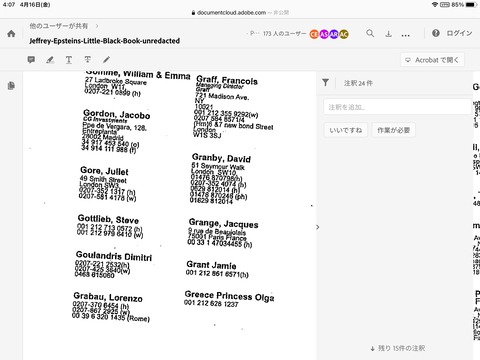The width and height of the screenshot is (480, 360).
Task: Choose the いいですね quick reply
Action: pyautogui.click(x=346, y=130)
